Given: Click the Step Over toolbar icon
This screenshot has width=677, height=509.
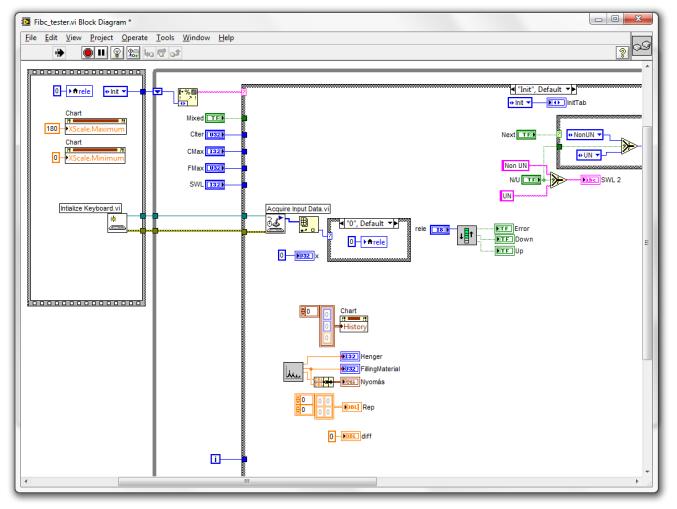Looking at the screenshot, I should click(162, 53).
